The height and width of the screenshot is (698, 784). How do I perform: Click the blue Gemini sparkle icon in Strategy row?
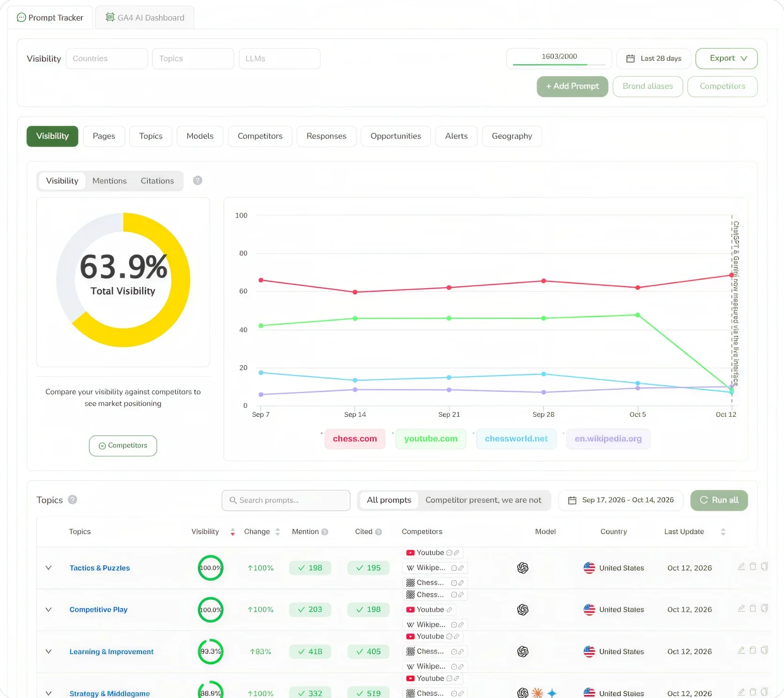[552, 693]
